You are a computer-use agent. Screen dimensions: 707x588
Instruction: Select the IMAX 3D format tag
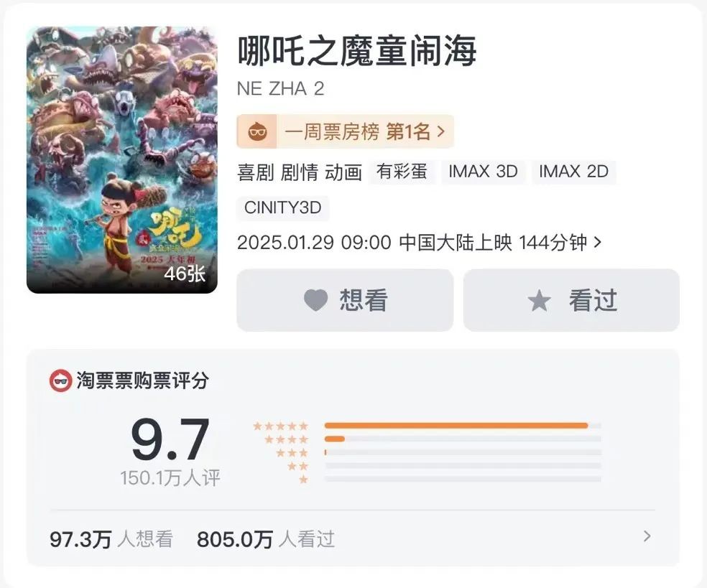point(484,172)
